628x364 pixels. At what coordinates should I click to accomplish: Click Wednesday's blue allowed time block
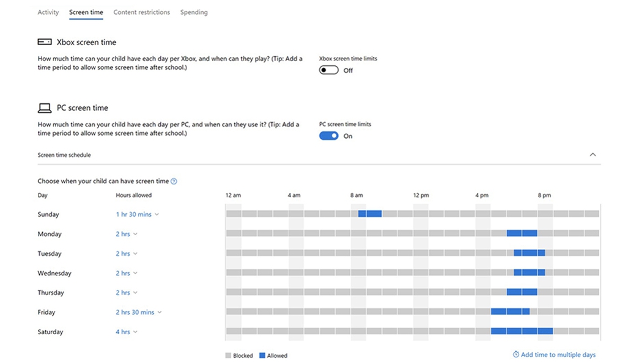point(530,272)
